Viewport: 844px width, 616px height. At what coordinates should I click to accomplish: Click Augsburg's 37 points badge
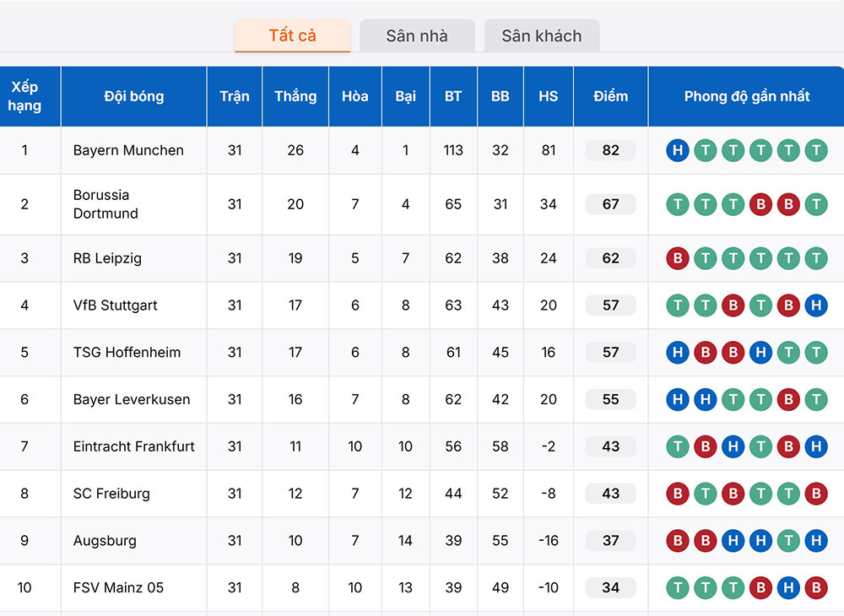(611, 541)
